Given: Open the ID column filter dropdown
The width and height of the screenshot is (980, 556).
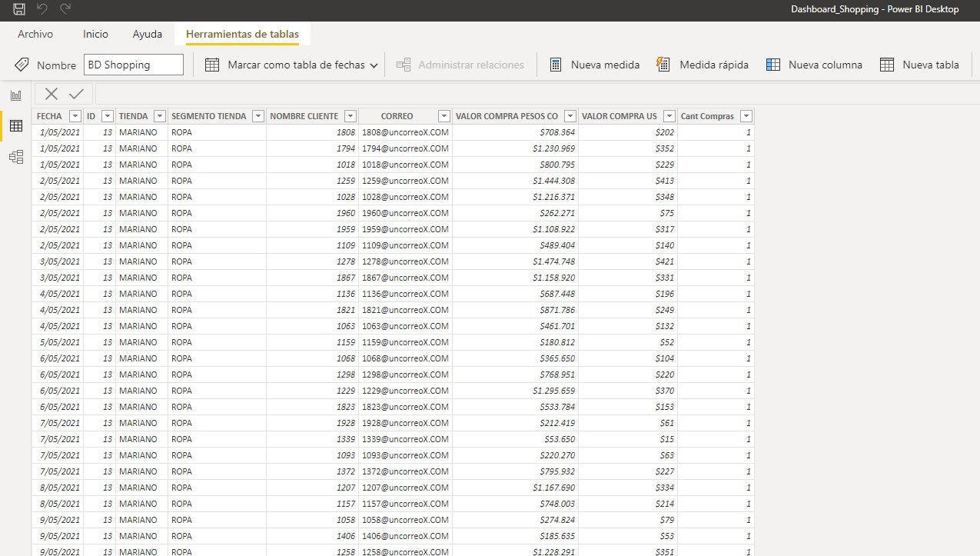Looking at the screenshot, I should pos(108,116).
